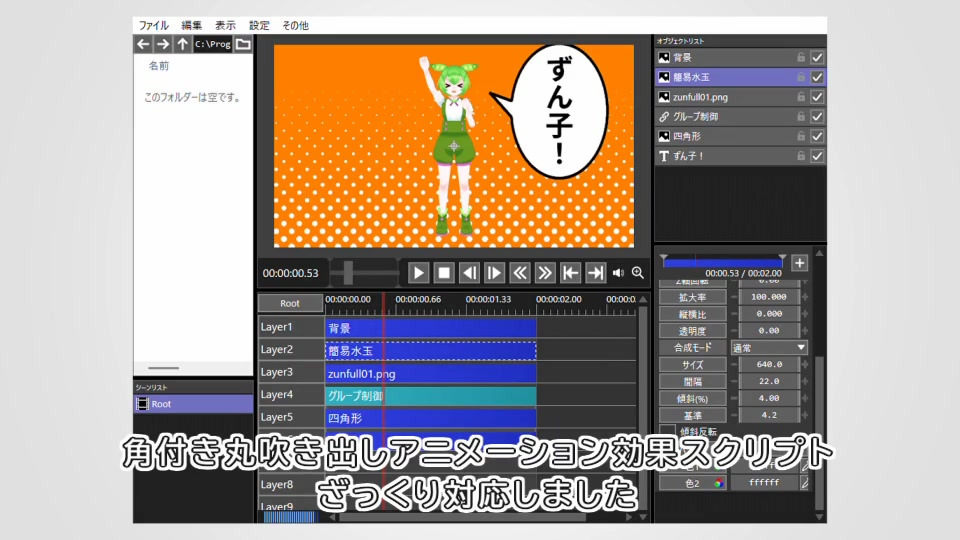This screenshot has height=540, width=960.
Task: Toggle visibility checkbox of ずん子！
Action: [817, 156]
